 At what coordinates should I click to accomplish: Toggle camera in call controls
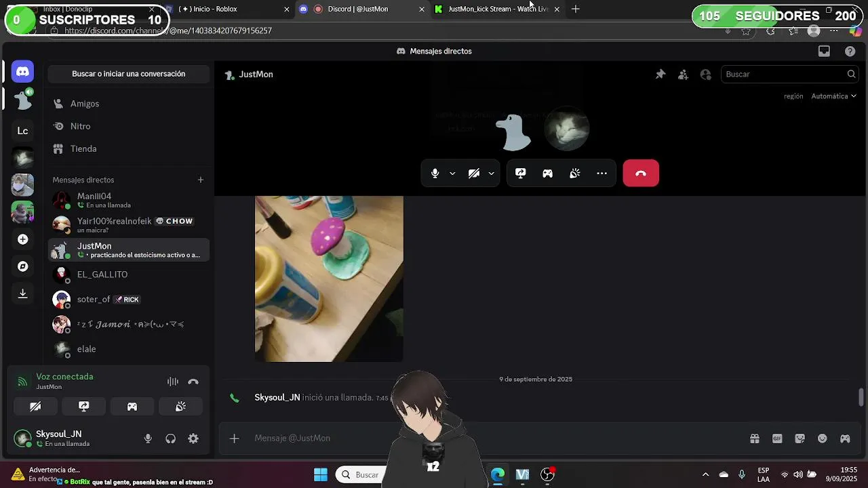click(x=474, y=174)
